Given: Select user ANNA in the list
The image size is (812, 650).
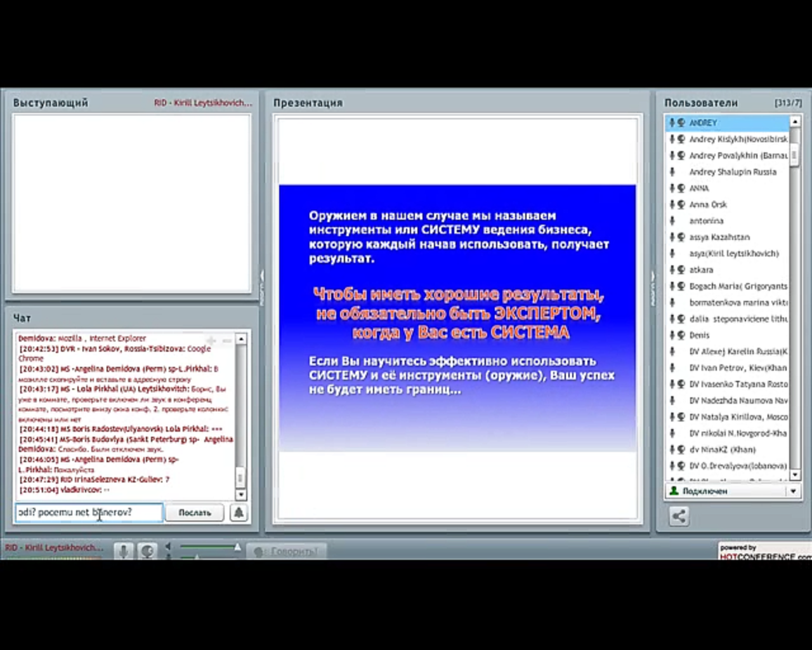Looking at the screenshot, I should coord(727,188).
